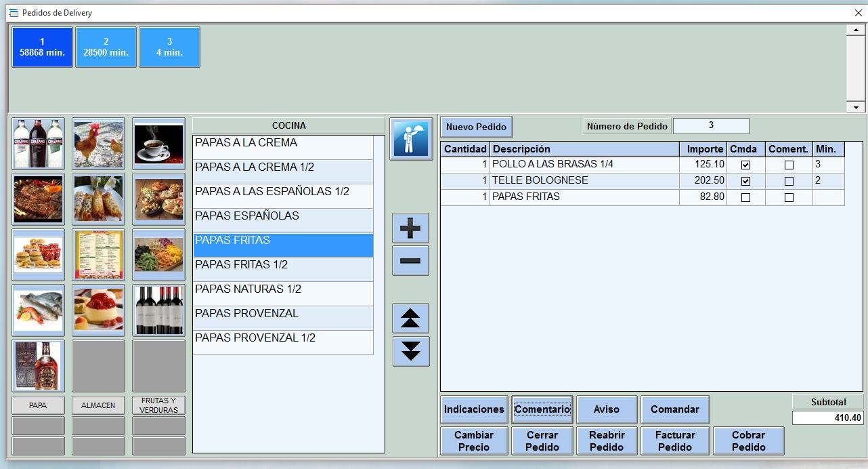This screenshot has height=469, width=868.
Task: Click the minus icon to remove item
Action: [410, 260]
